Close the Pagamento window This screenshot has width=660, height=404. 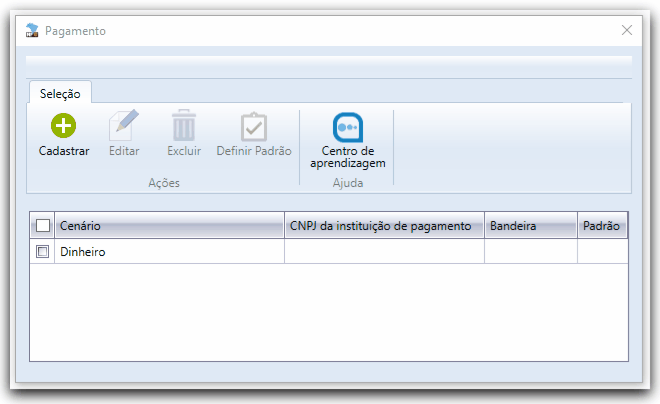click(x=627, y=30)
